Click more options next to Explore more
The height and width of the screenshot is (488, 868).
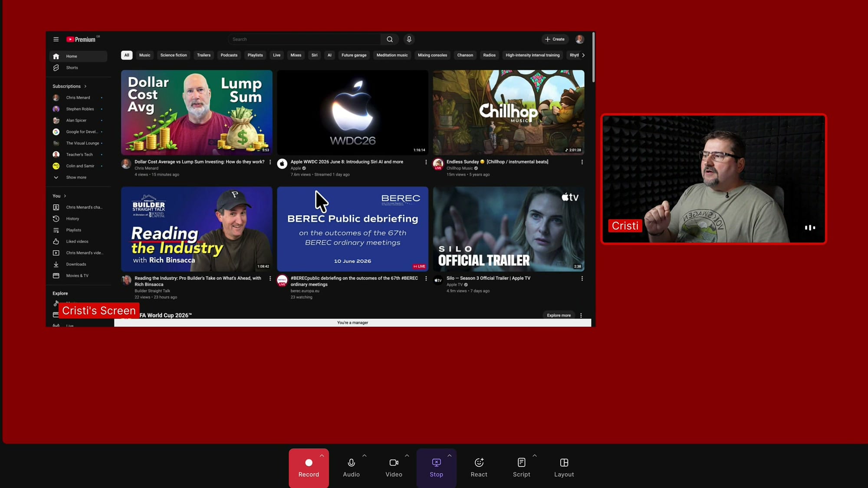tap(581, 315)
